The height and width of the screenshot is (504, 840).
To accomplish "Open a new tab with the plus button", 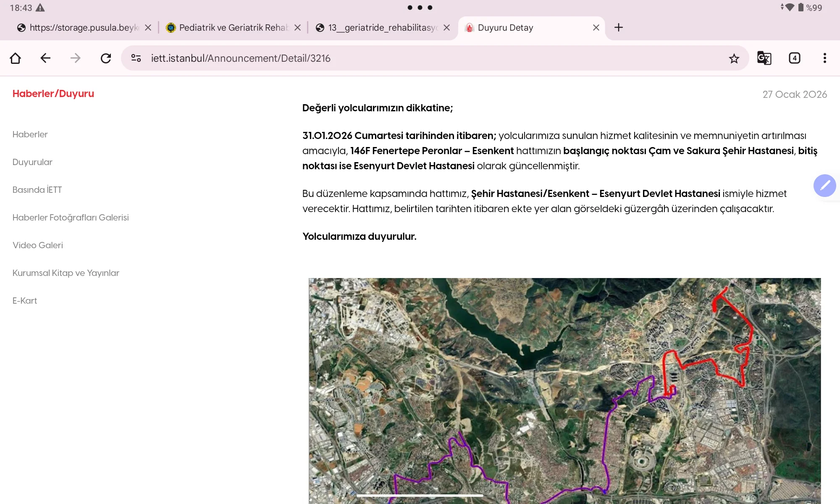I will pos(619,27).
